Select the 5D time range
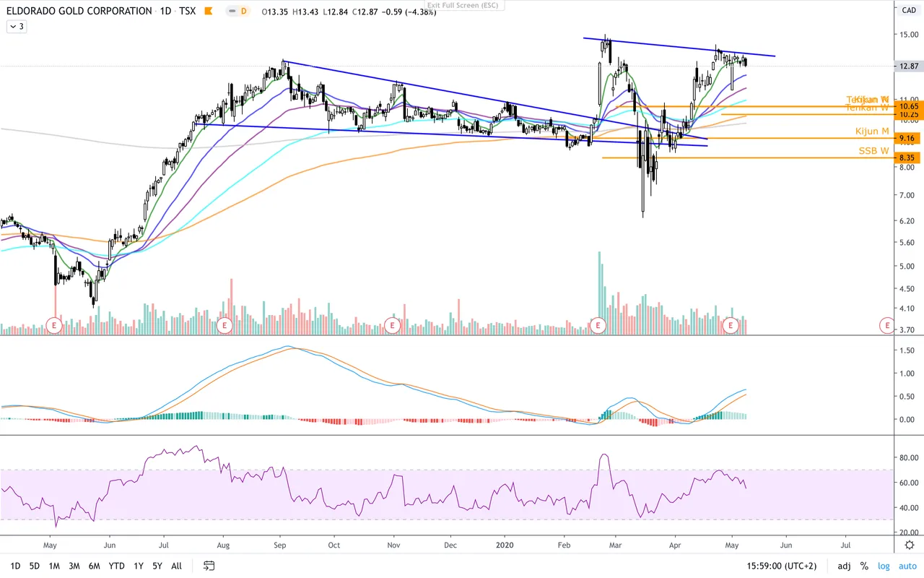This screenshot has width=924, height=578. tap(35, 566)
